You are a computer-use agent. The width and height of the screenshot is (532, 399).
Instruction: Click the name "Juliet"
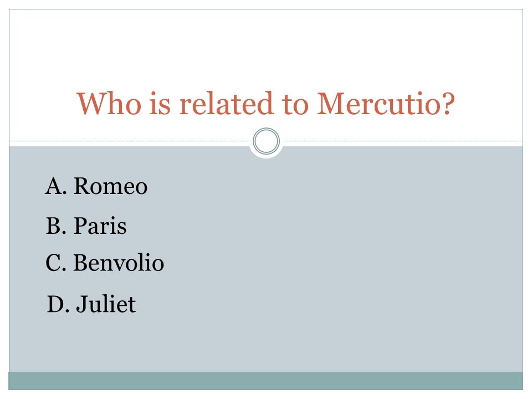(106, 304)
